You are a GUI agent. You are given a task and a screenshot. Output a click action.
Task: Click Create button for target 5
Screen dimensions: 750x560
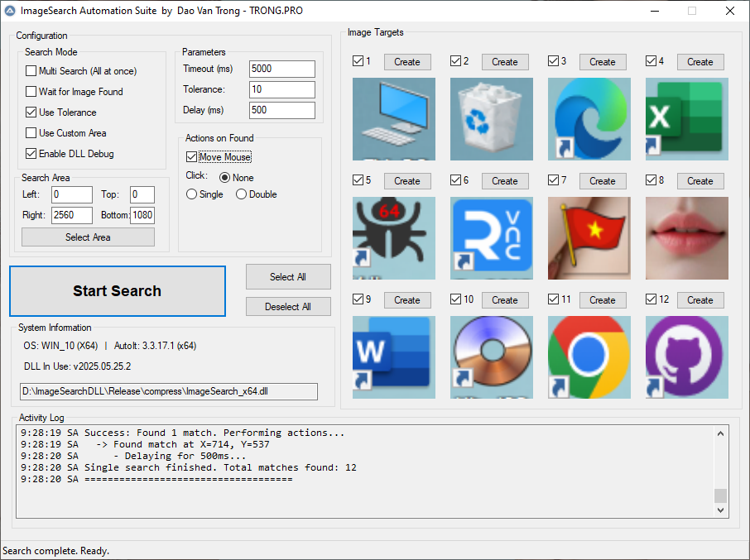click(x=407, y=180)
